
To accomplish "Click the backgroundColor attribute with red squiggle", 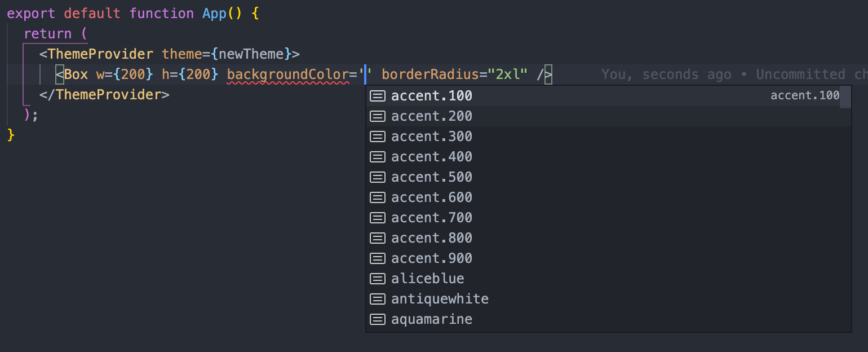I will tap(288, 74).
